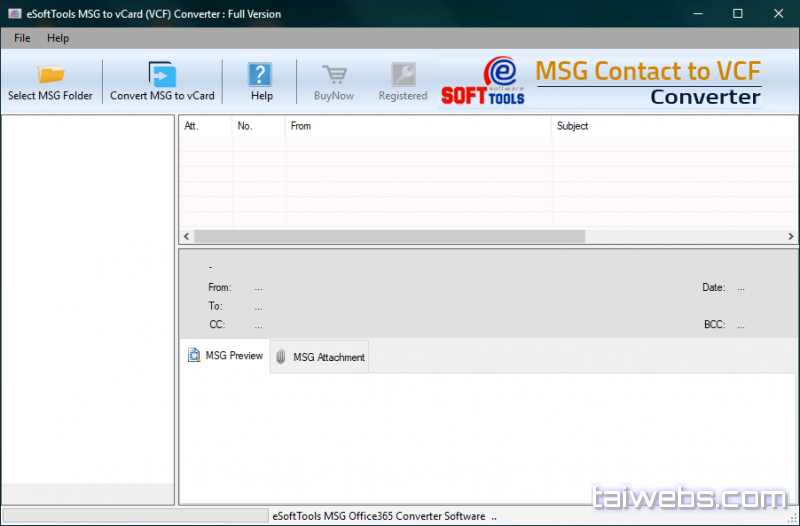Click the paperclip icon on MSG Attachment tab
The height and width of the screenshot is (526, 800).
[282, 357]
